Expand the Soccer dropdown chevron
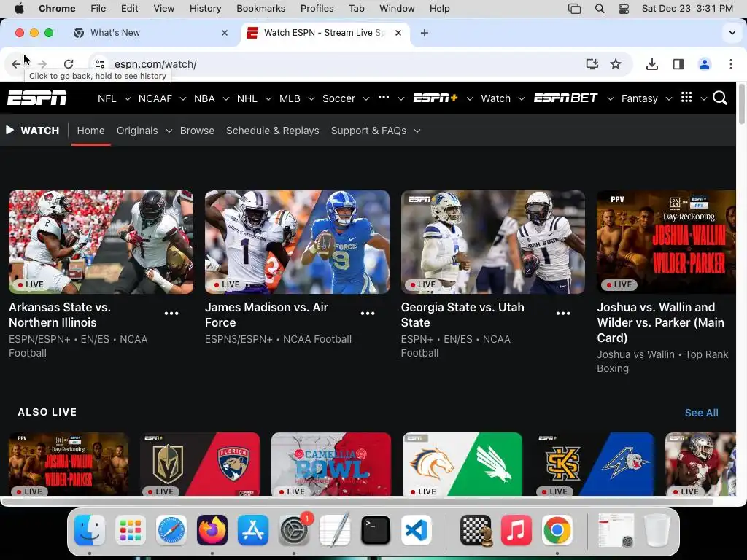This screenshot has width=747, height=560. (x=366, y=98)
